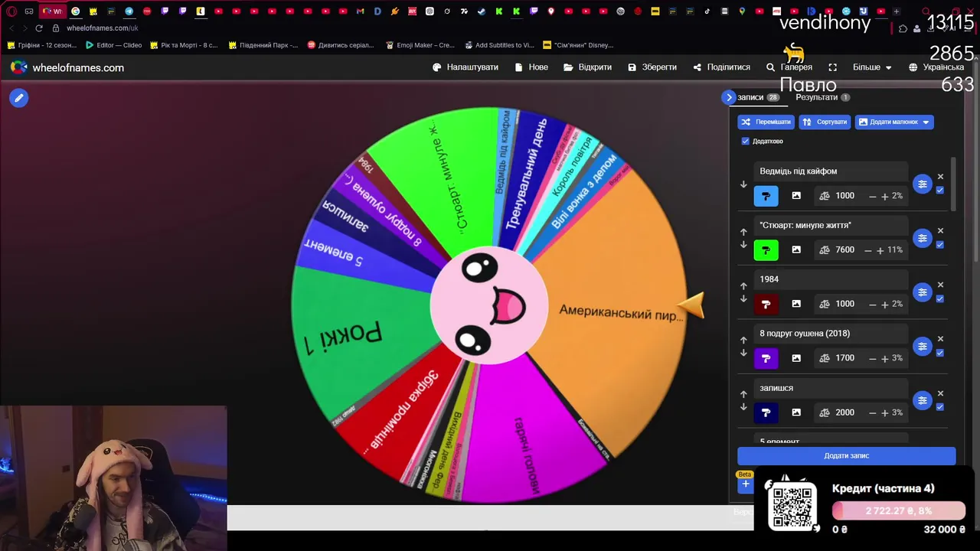Disable the Ведмідь під кайфом entry checkbox
980x551 pixels.
[x=940, y=191]
